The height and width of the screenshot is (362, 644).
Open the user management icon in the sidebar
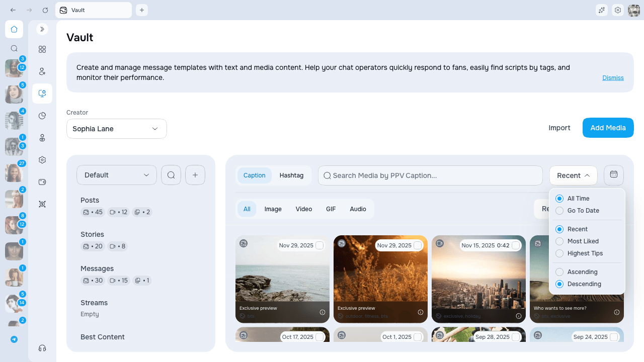[x=42, y=71]
